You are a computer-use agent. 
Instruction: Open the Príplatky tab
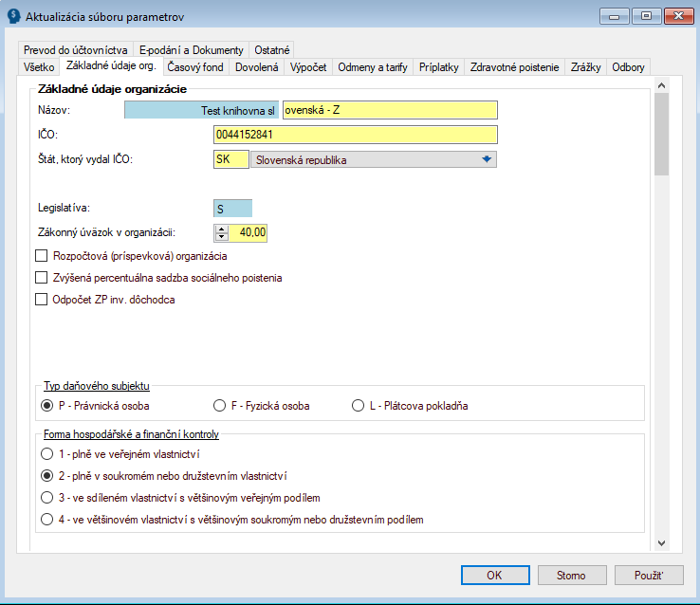(x=439, y=67)
